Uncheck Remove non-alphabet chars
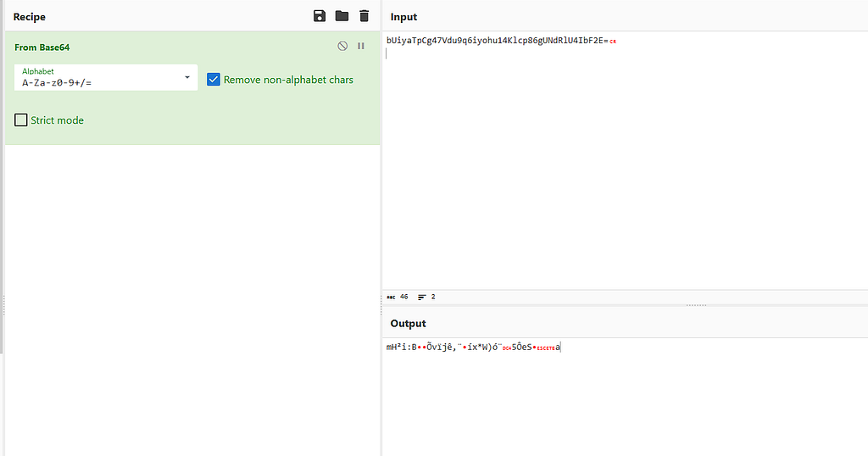This screenshot has width=868, height=456. click(x=213, y=80)
